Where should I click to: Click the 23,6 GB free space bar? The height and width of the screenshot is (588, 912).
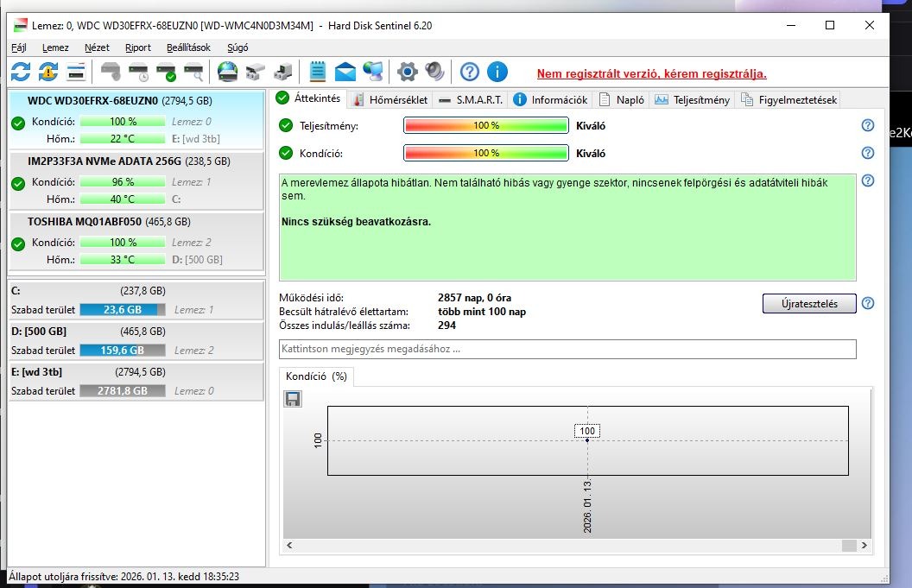pyautogui.click(x=123, y=309)
